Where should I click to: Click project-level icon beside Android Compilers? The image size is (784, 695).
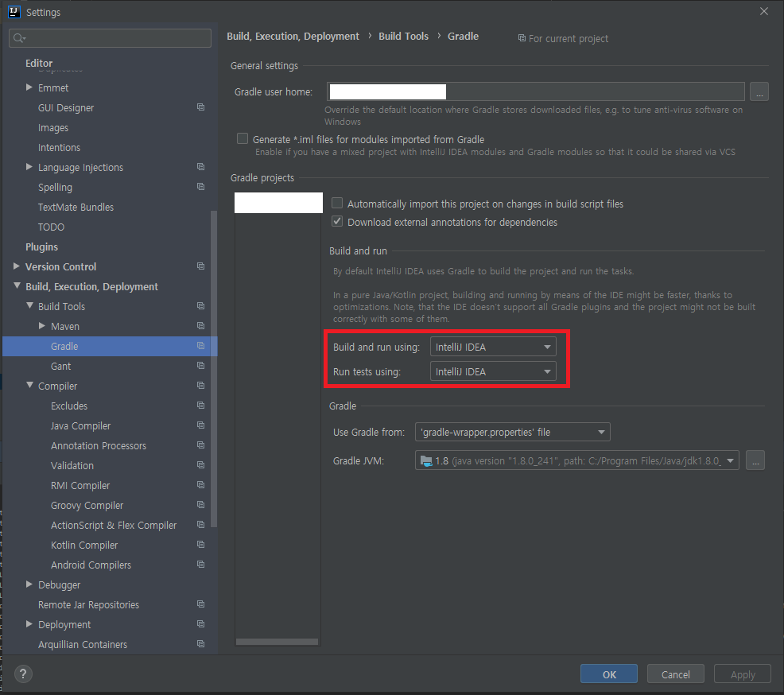click(200, 564)
